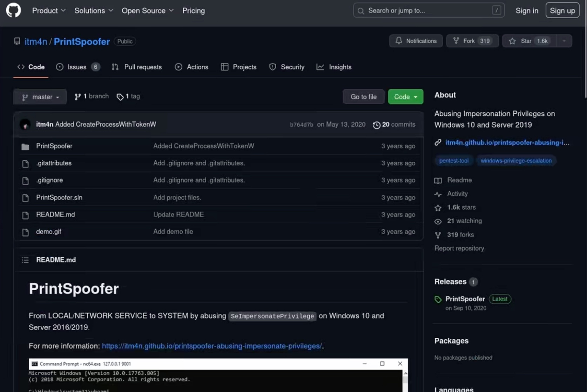Click the commits history clock icon
This screenshot has width=587, height=392.
click(376, 125)
